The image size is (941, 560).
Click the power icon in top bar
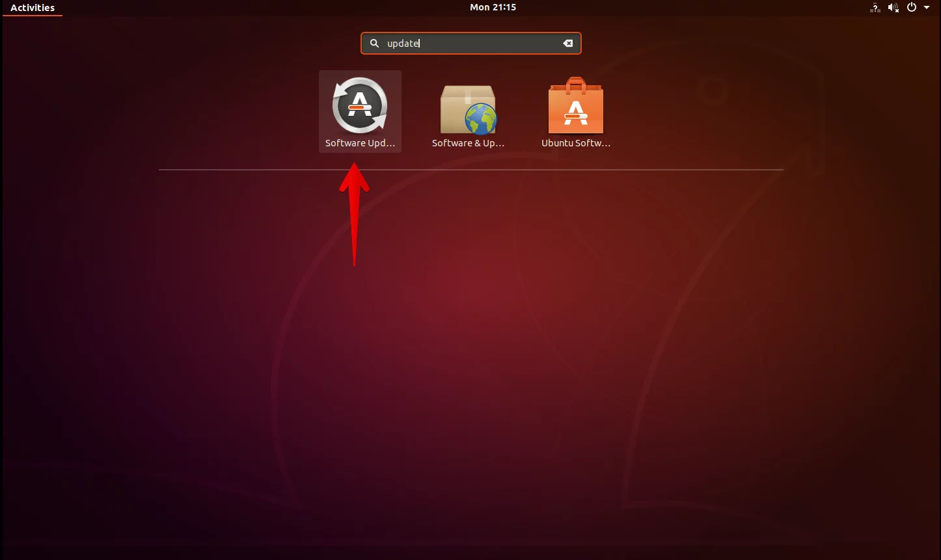pyautogui.click(x=912, y=7)
